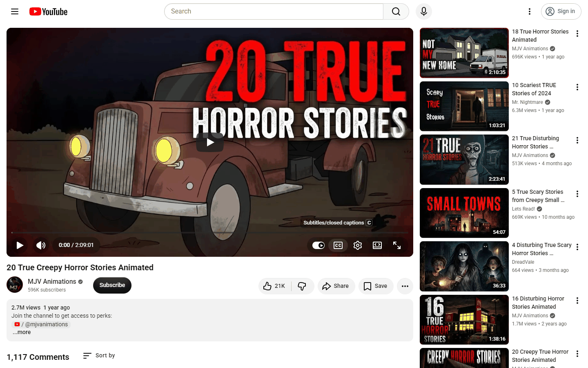Open MJV Animations channel avatar
Viewport: 588px width, 368px height.
[x=15, y=285]
